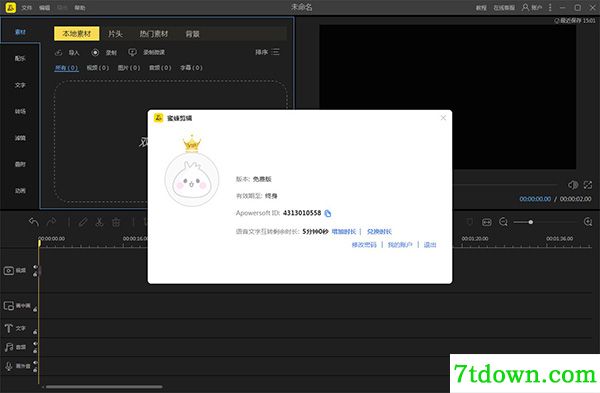Click the timeline zoom out magnifier
The height and width of the screenshot is (393, 600).
point(504,222)
